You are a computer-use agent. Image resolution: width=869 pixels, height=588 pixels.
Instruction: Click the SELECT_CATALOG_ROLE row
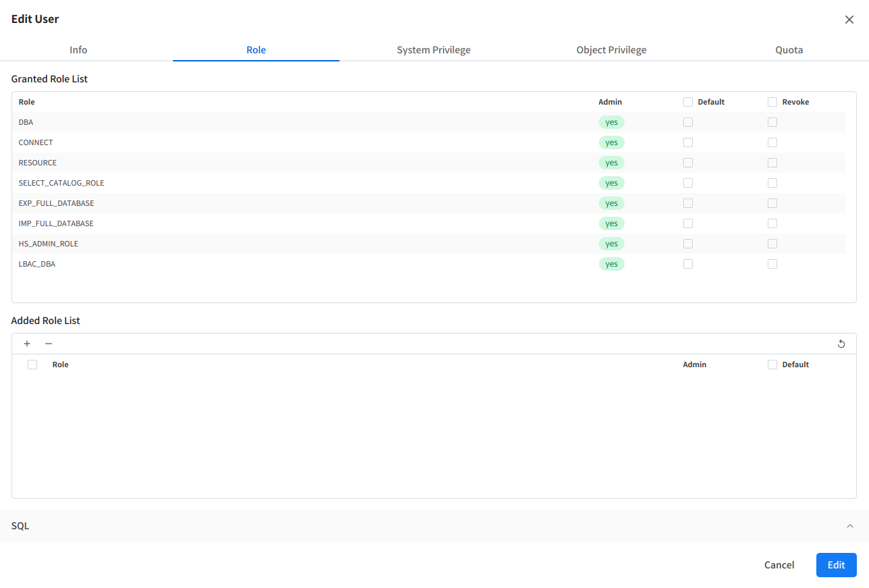point(61,183)
